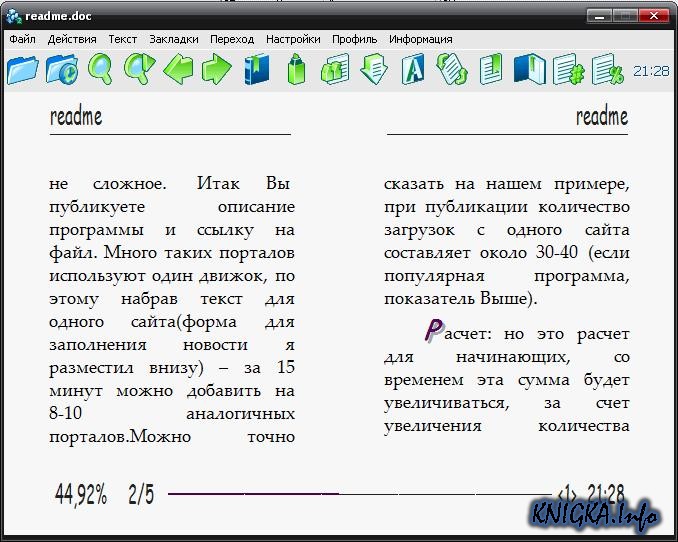Open font settings with the letter A icon
Image resolution: width=678 pixels, height=542 pixels.
(x=413, y=69)
